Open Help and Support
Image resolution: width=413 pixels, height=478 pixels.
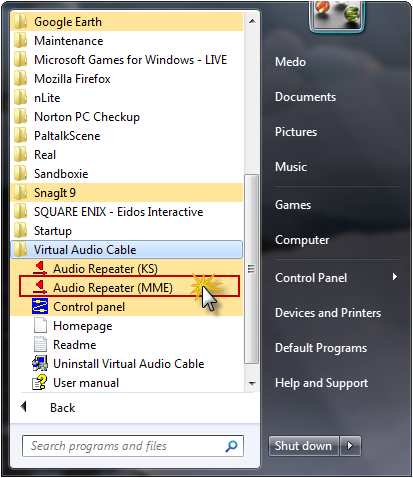[322, 383]
